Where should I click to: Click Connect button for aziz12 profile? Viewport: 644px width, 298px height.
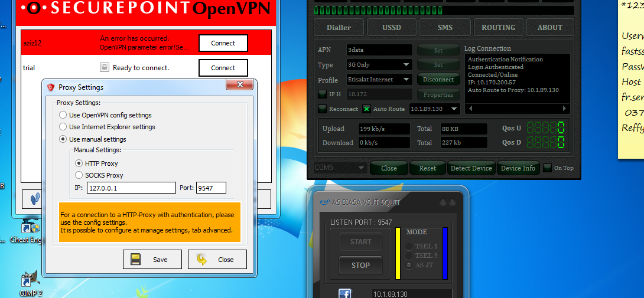(223, 43)
